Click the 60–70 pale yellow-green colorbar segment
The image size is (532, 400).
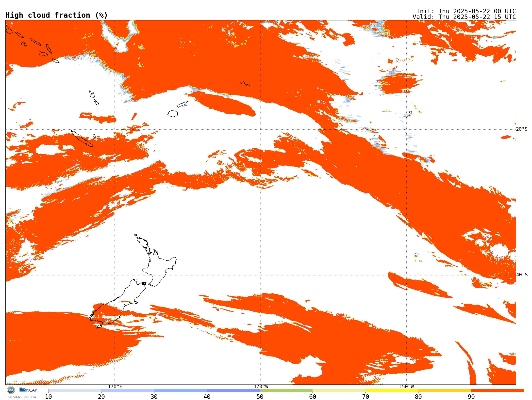tap(339, 391)
